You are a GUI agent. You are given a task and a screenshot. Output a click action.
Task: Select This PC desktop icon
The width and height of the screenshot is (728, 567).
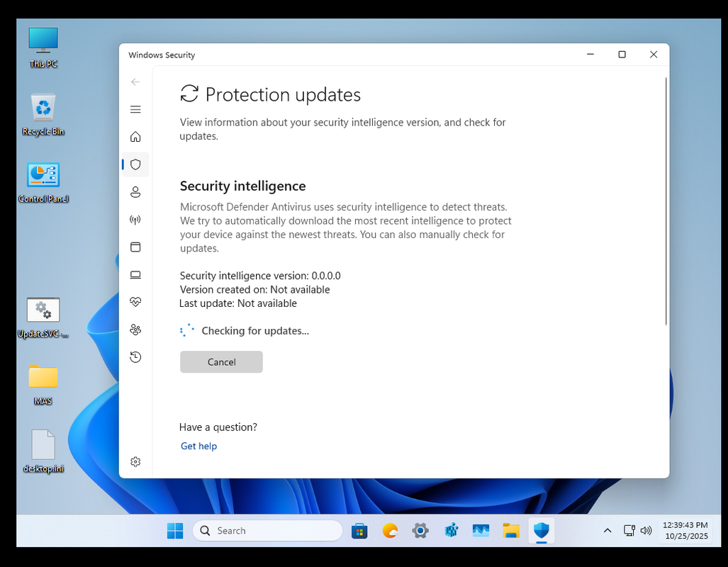43,47
